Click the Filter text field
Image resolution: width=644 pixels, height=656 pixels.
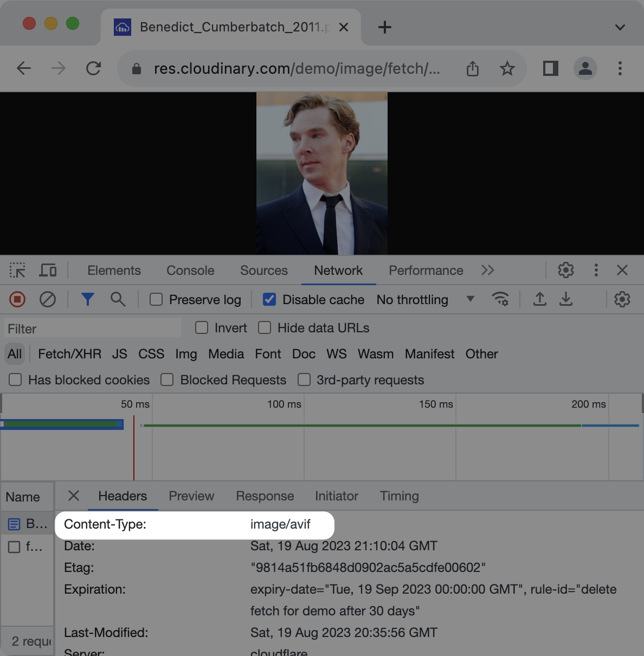[93, 329]
